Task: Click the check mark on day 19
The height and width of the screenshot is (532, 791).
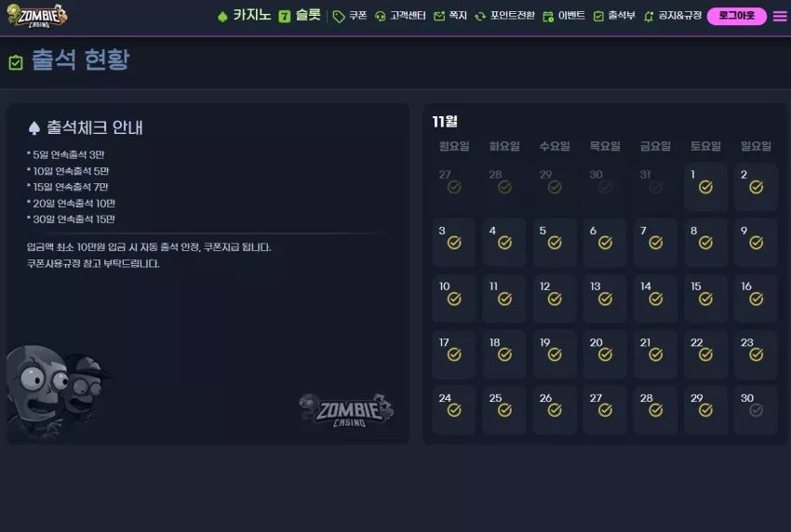Action: tap(555, 354)
